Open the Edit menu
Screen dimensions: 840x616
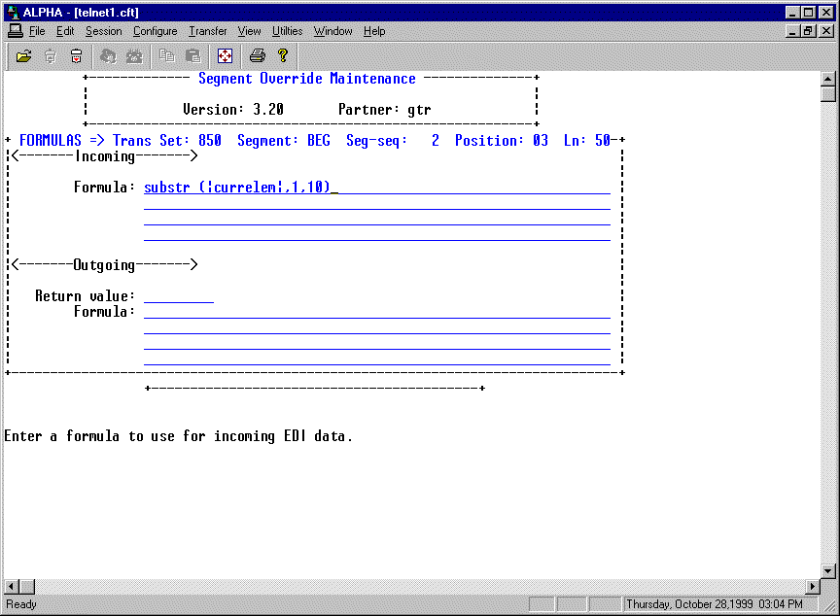pyautogui.click(x=64, y=30)
